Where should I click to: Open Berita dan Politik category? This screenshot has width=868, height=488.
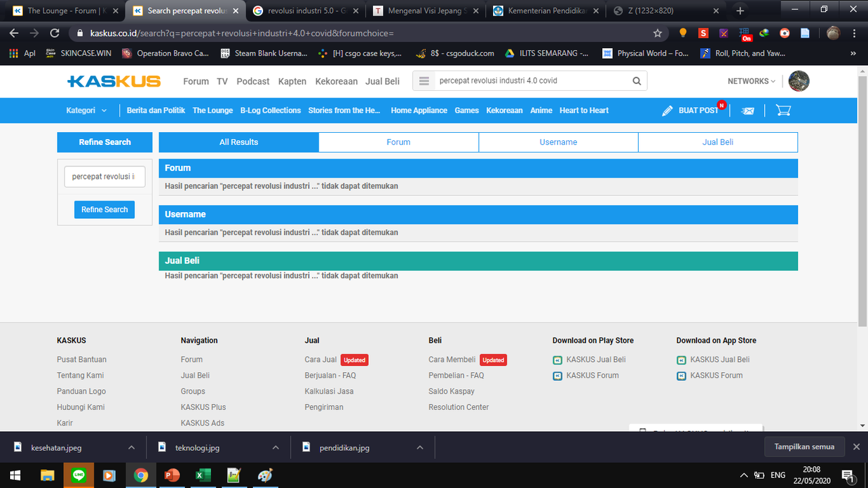pos(156,110)
